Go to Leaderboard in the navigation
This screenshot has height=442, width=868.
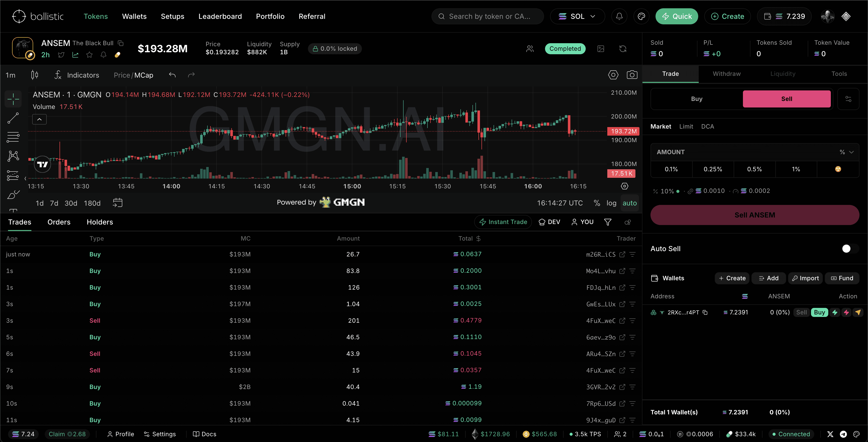click(220, 16)
